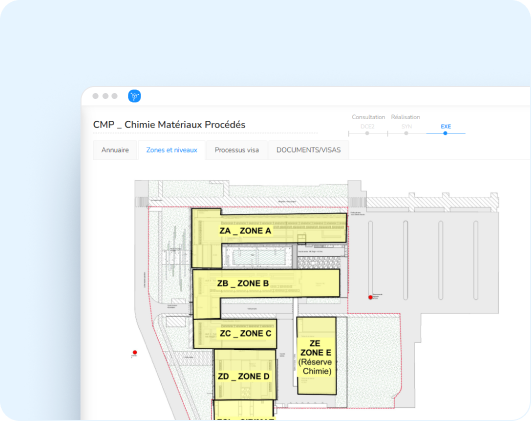The width and height of the screenshot is (531, 421).
Task: Select the EXE phase marker
Action: pyautogui.click(x=445, y=133)
